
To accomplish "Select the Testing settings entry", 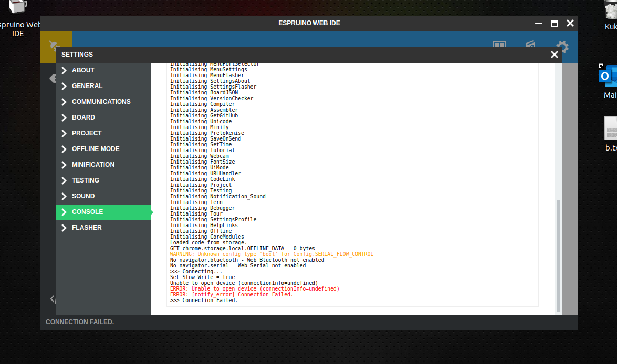I will (x=103, y=180).
